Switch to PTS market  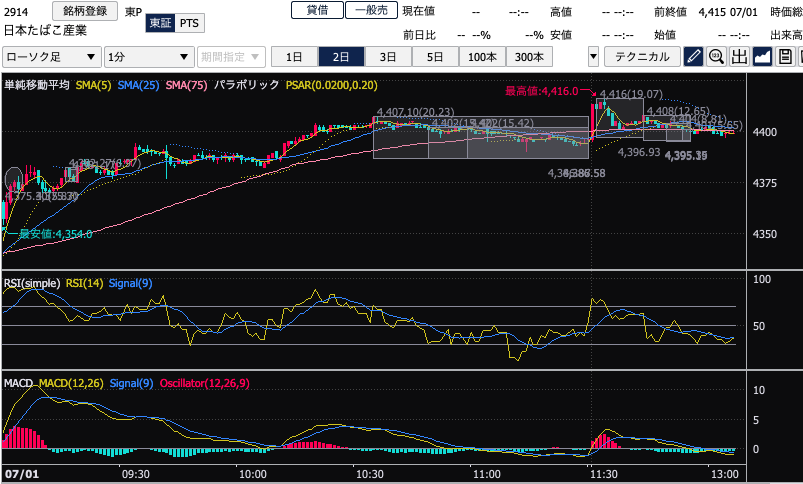(x=190, y=23)
